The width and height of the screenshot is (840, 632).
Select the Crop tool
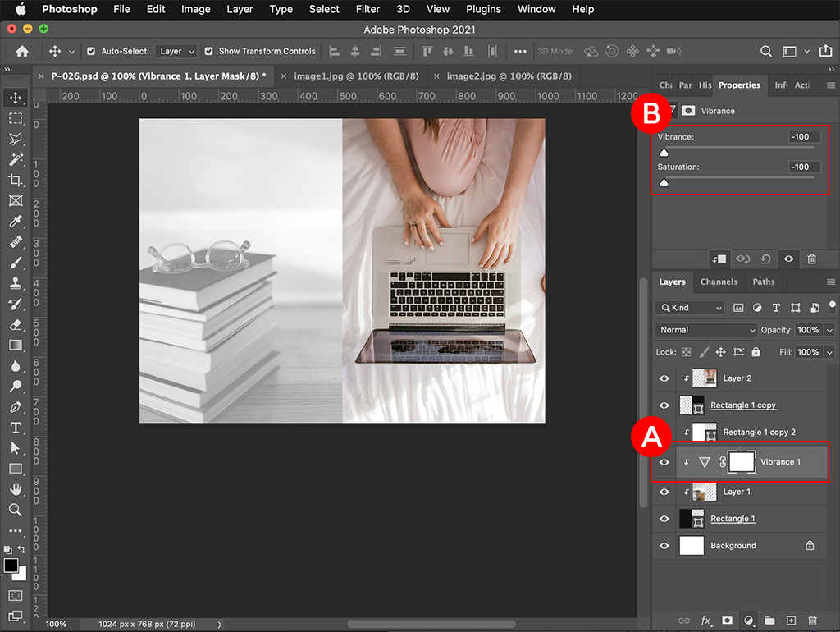click(x=16, y=180)
